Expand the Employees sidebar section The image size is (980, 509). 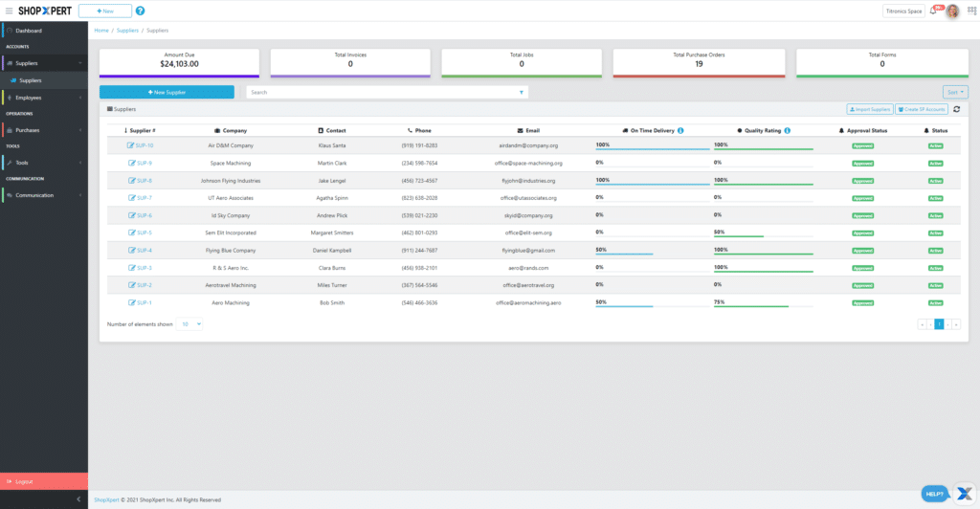pyautogui.click(x=43, y=97)
